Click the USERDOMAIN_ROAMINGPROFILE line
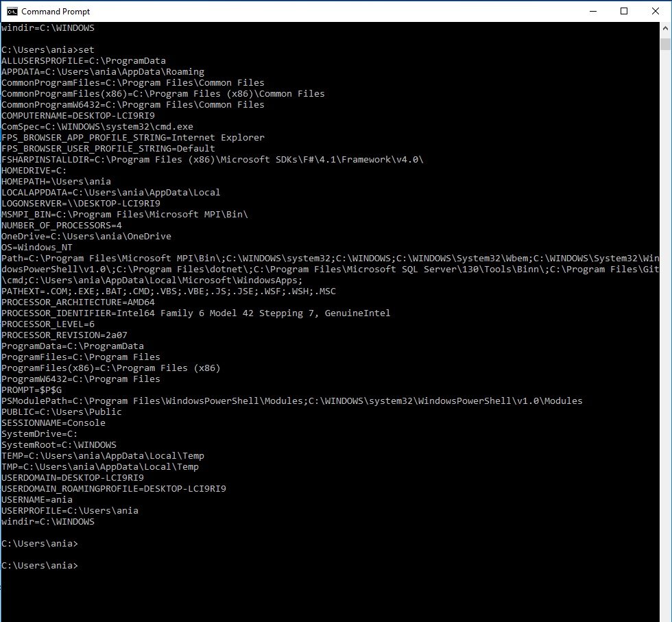Screen dimensions: 672x622 114,489
